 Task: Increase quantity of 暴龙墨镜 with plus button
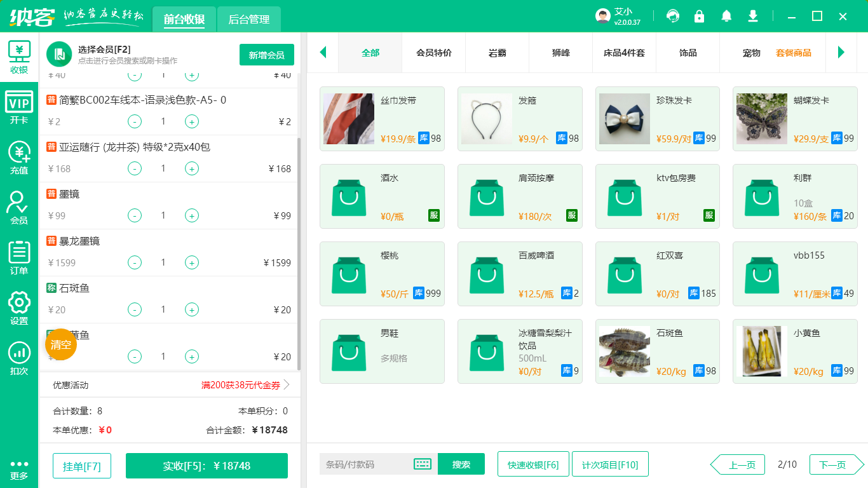(191, 262)
